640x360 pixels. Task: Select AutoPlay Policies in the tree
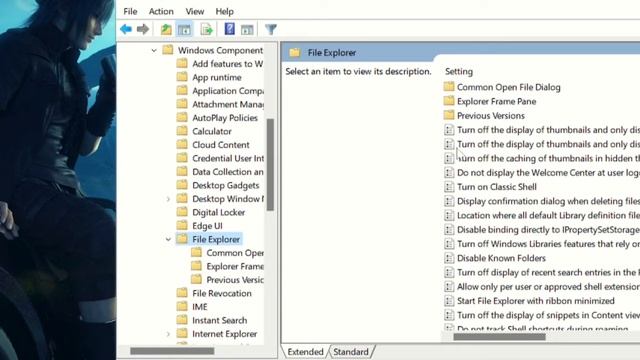coord(217,118)
